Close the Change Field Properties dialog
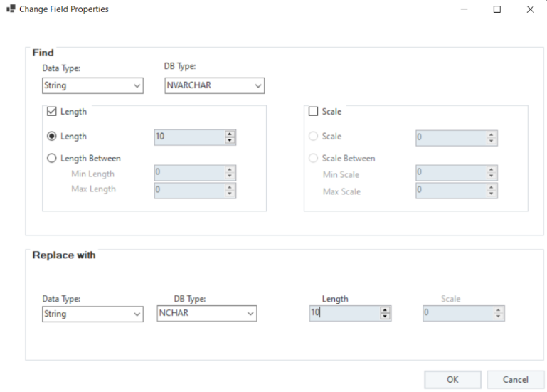This screenshot has width=547, height=392. point(530,9)
